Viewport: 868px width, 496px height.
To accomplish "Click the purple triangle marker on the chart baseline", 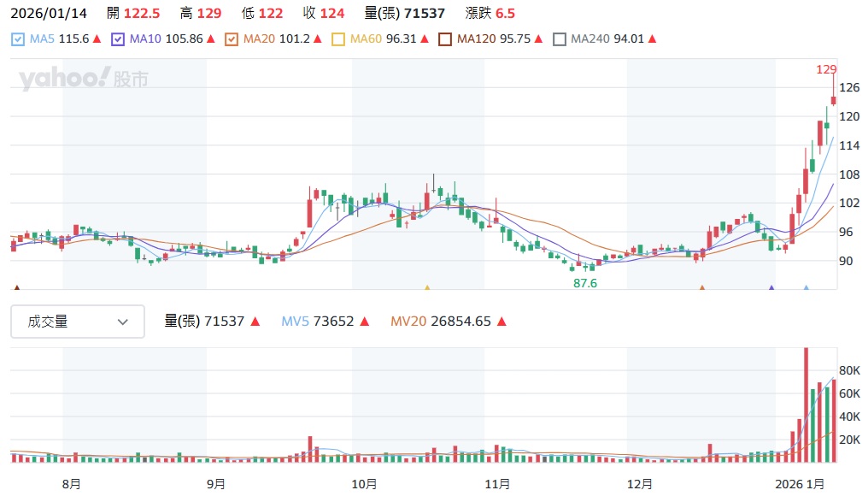I will tap(771, 289).
